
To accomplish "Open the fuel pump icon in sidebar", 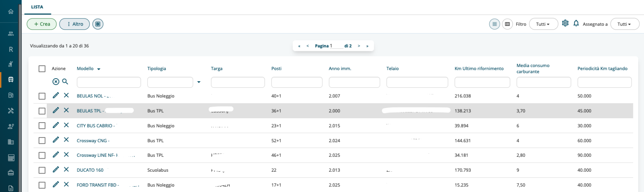I will 11,95.
